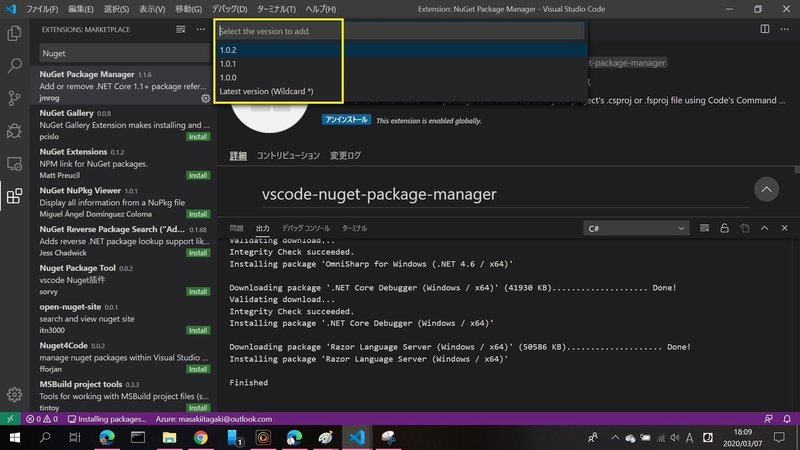The height and width of the screenshot is (450, 800).
Task: Switch to the デバッグ コンソール panel tab
Action: tap(306, 228)
